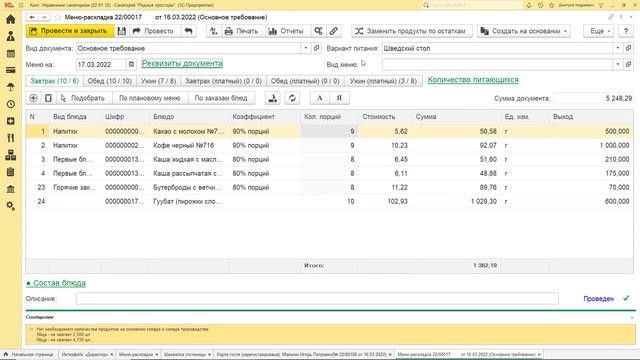This screenshot has width=640, height=360.
Task: Click the Меню на date field
Action: 101,64
